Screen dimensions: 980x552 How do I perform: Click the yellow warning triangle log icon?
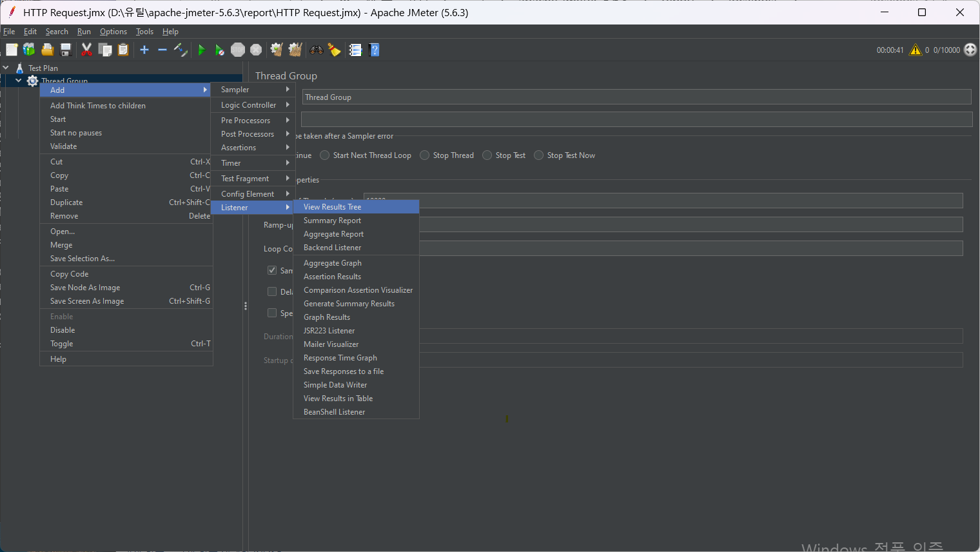coord(916,50)
